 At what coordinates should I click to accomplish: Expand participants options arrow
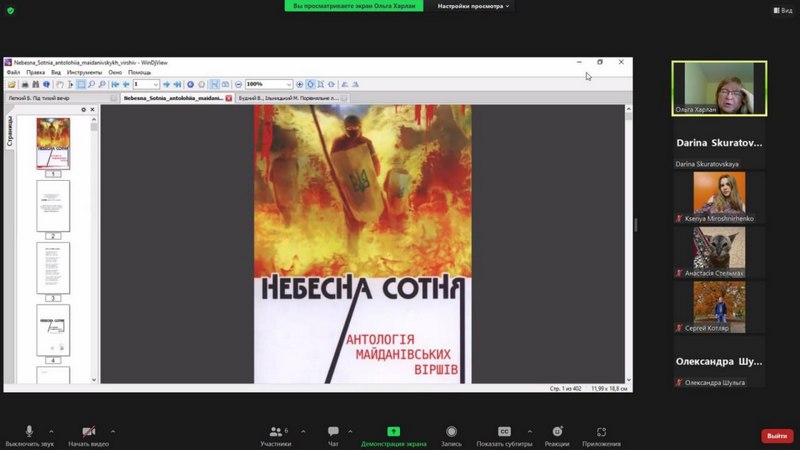(x=304, y=432)
